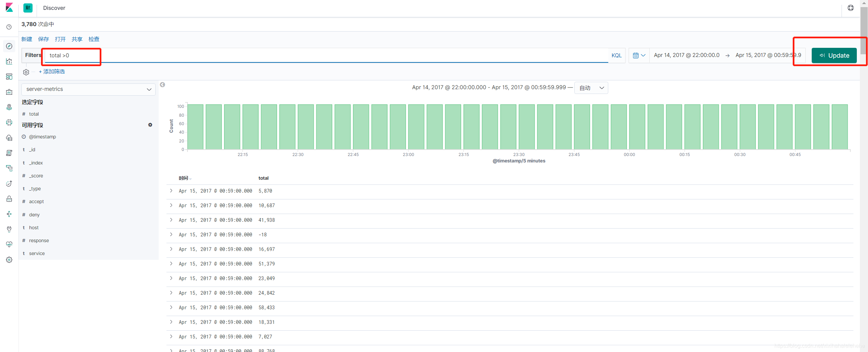Click the 新建 menu item
This screenshot has width=868, height=352.
point(27,39)
